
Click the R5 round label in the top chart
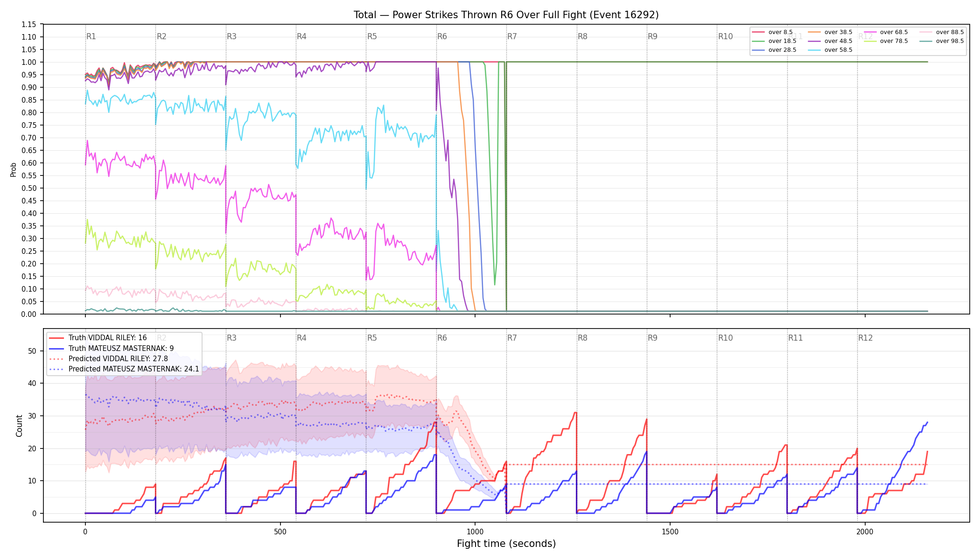point(372,36)
